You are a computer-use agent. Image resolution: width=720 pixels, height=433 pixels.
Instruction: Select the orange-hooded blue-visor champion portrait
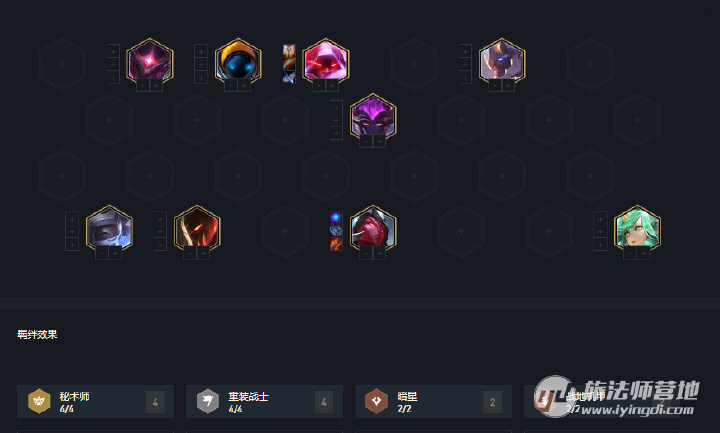[238, 61]
